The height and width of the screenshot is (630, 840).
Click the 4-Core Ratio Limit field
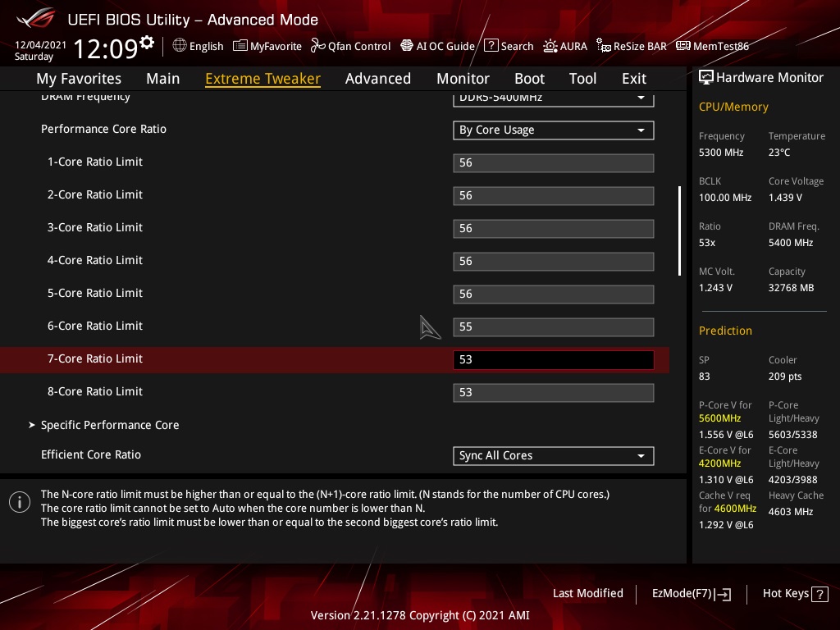[554, 262]
